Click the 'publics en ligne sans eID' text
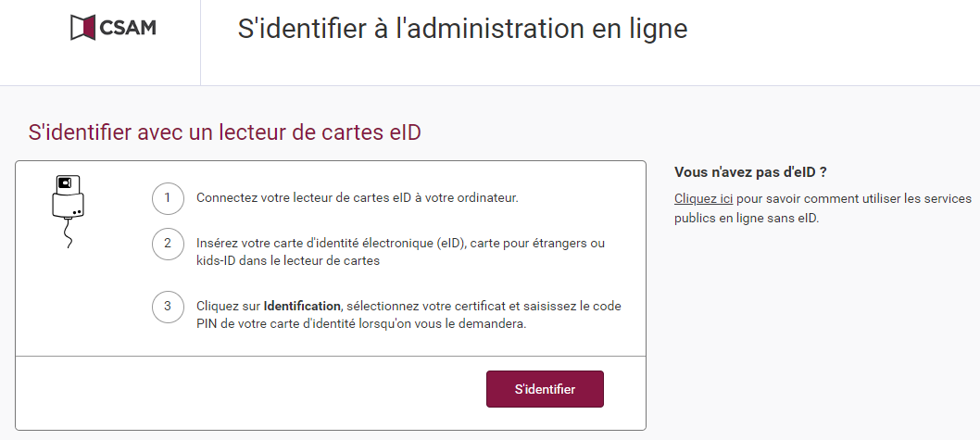The height and width of the screenshot is (440, 980). pos(747,218)
